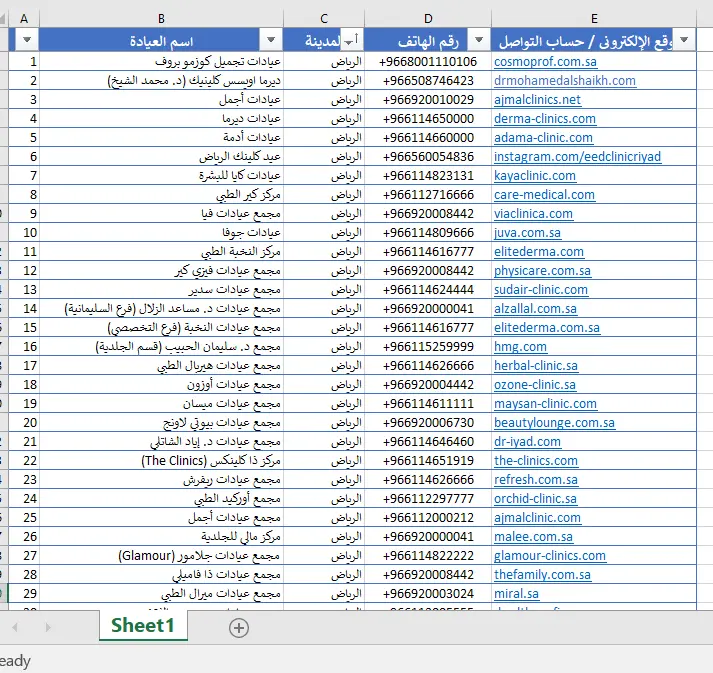Open sort filter dropdown for المدينة column
713x673 pixels.
tap(352, 40)
